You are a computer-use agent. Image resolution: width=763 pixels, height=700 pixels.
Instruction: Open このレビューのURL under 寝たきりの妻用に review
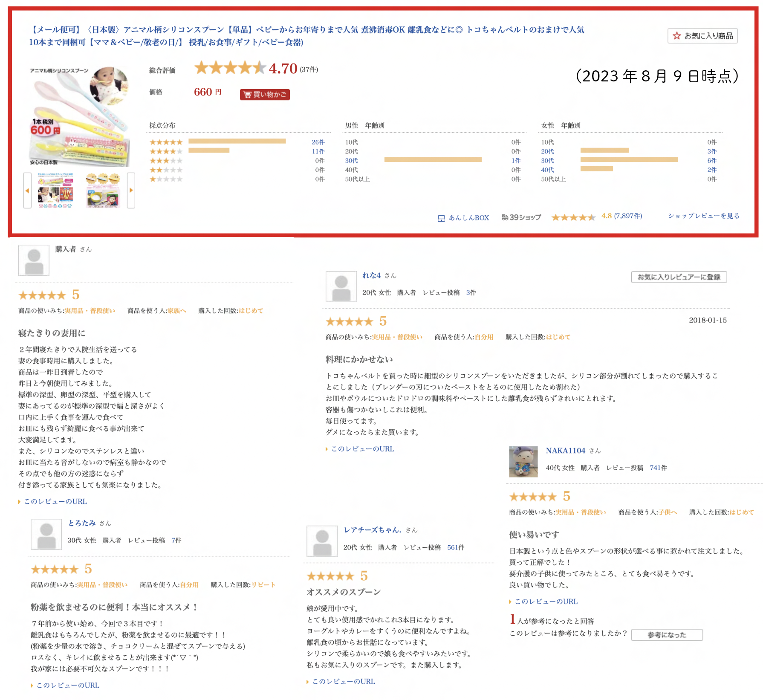[55, 501]
